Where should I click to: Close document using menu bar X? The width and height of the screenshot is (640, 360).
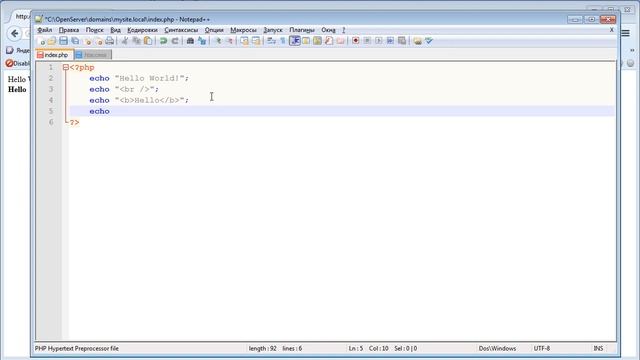pos(611,30)
